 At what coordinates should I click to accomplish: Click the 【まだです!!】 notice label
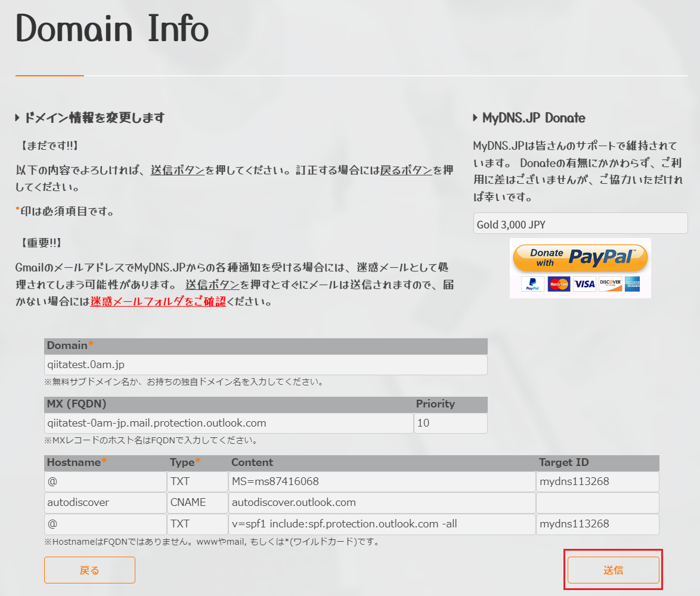[x=49, y=146]
